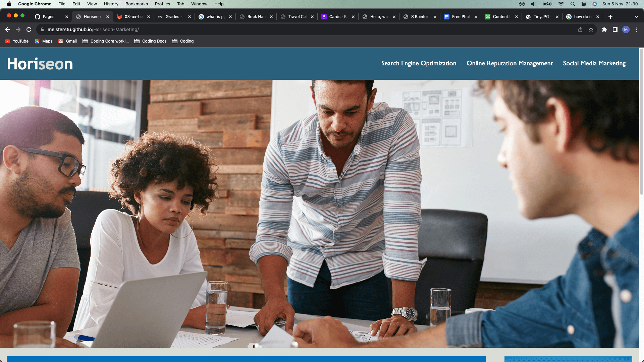Share this page via share icon
Screen dimensions: 644x362
[580, 29]
